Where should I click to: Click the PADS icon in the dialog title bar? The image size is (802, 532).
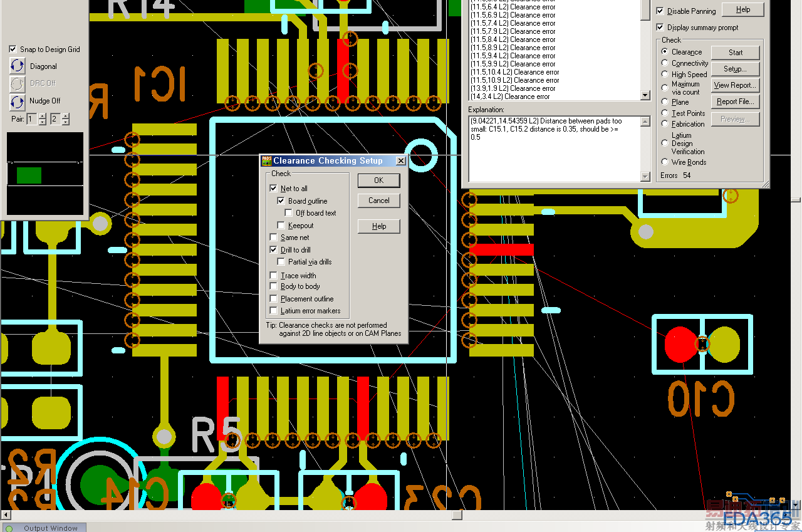[266, 161]
